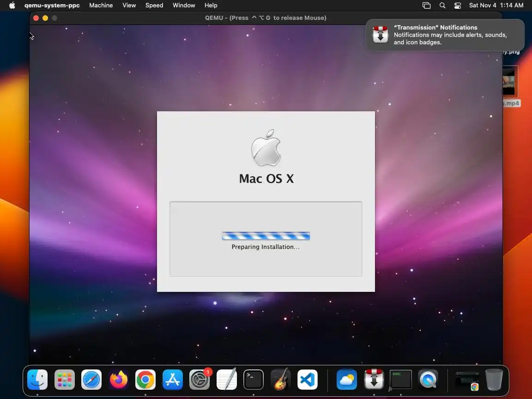Open TextEdit from the Dock

tap(226, 379)
